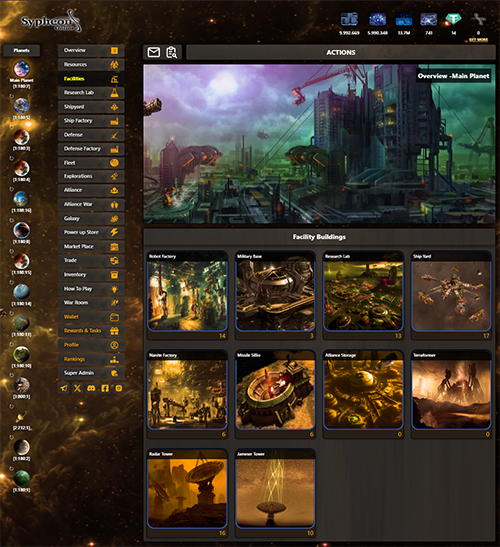500x547 pixels.
Task: Open the Defense menu item
Action: [x=91, y=135]
